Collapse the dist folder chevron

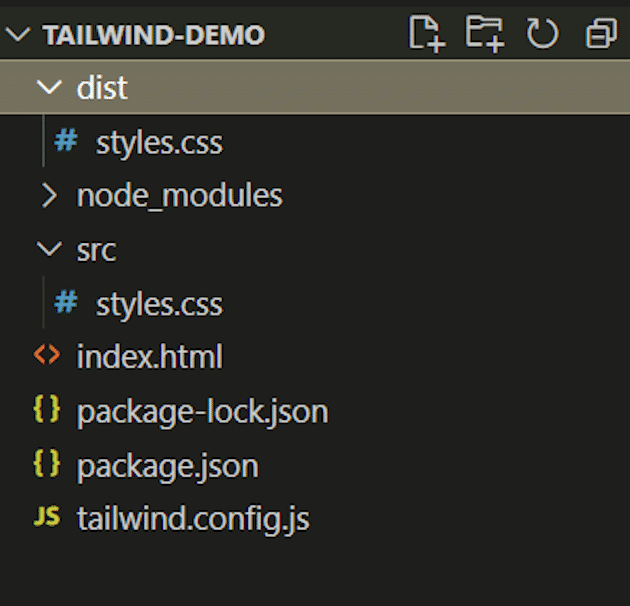click(48, 88)
